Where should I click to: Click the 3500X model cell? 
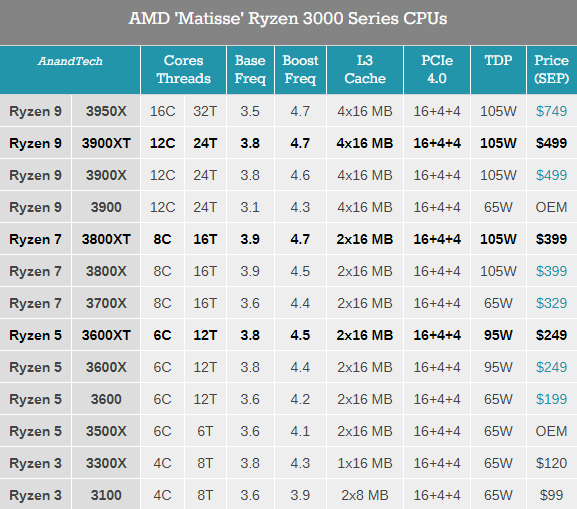click(x=106, y=431)
